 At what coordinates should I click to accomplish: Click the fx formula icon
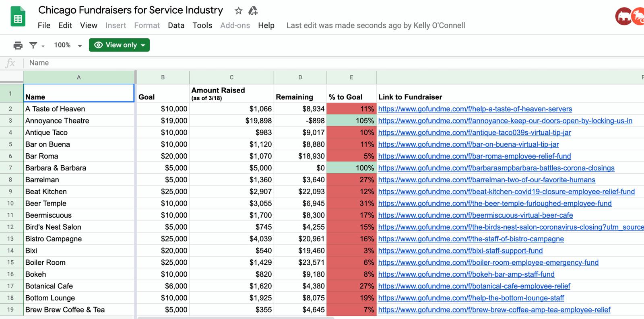click(10, 63)
